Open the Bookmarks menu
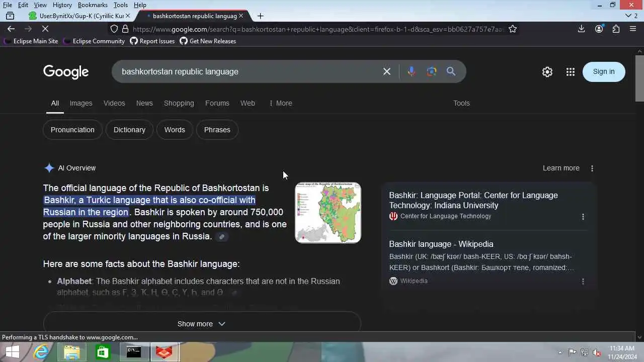Viewport: 644px width, 362px height. (x=93, y=5)
